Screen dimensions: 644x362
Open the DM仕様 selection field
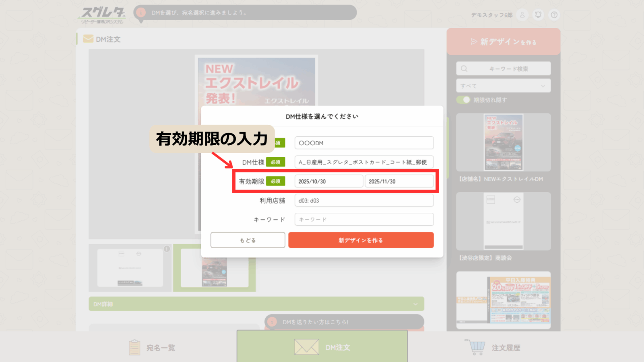364,162
